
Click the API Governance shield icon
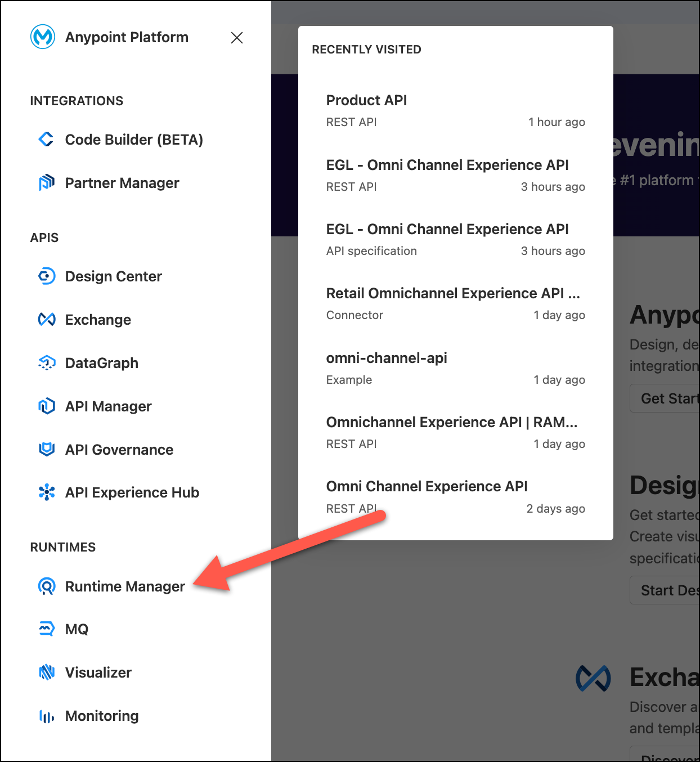[x=46, y=449]
